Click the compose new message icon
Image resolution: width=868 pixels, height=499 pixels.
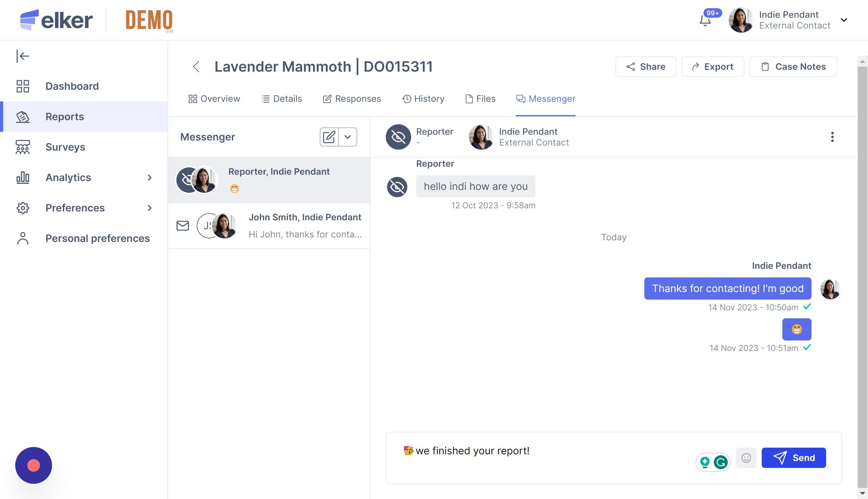coord(329,137)
